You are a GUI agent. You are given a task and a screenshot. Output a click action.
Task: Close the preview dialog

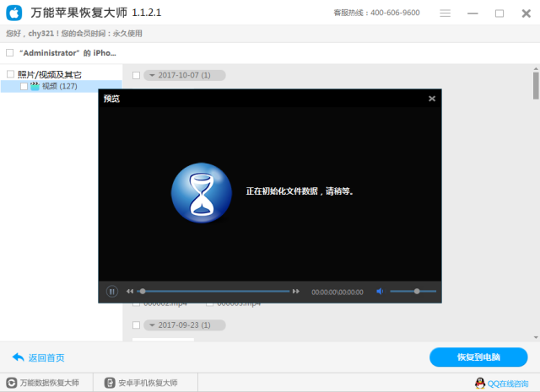[432, 99]
